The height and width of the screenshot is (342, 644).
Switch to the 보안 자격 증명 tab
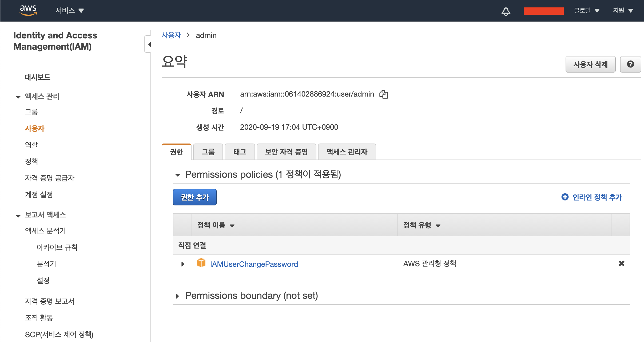(286, 152)
